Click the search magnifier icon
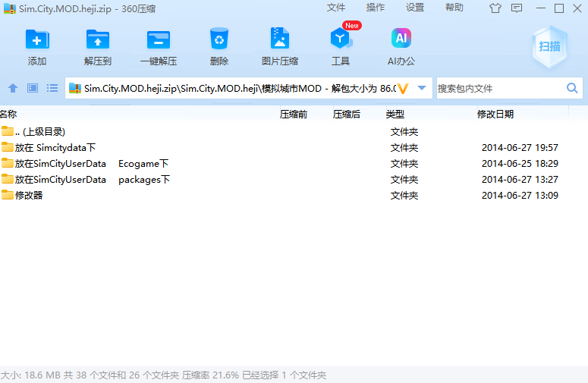The height and width of the screenshot is (383, 588). 572,88
